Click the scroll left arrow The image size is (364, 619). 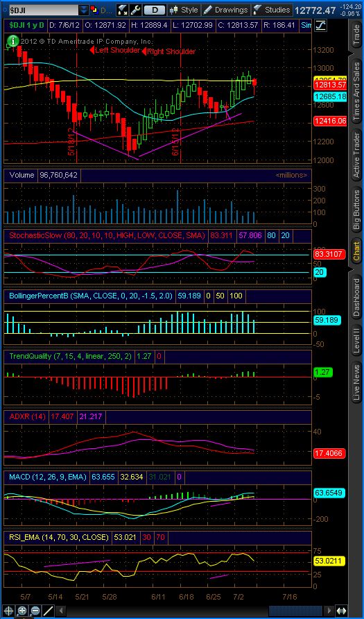[x=60, y=611]
